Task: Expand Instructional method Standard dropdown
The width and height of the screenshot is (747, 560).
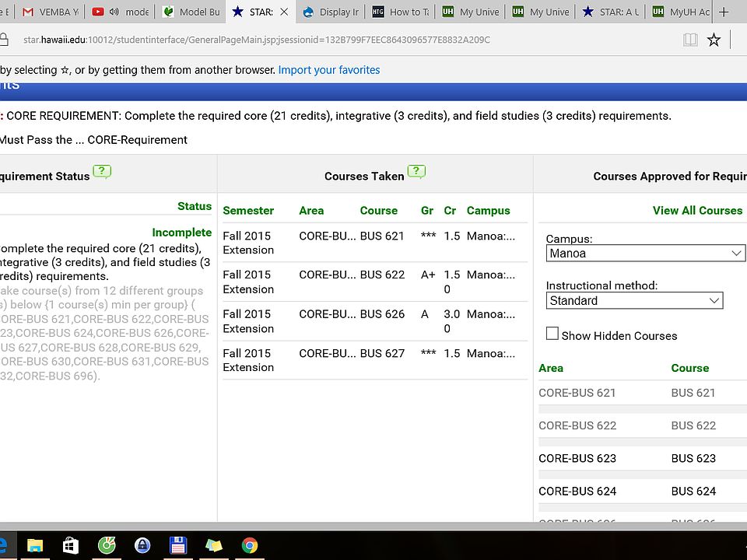Action: click(x=634, y=300)
